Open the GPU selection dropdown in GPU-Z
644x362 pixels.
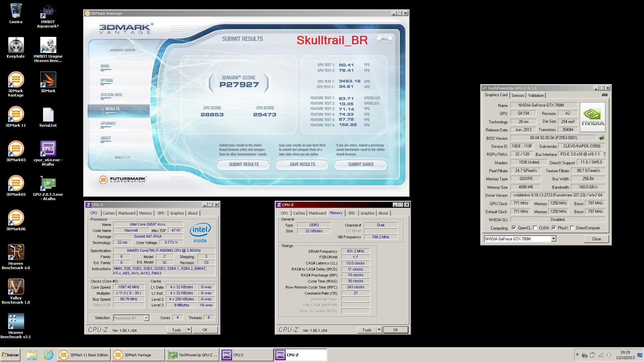tap(553, 239)
